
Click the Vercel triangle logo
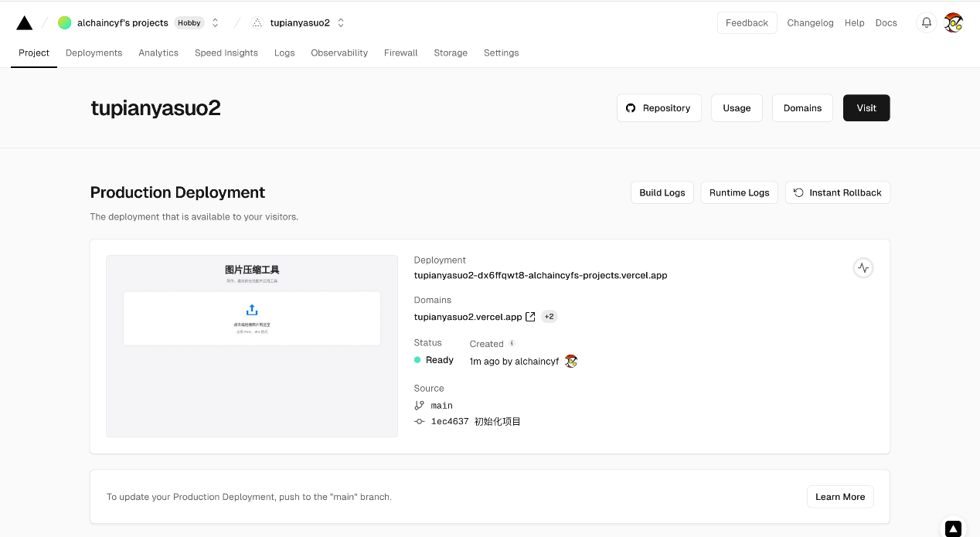(25, 23)
